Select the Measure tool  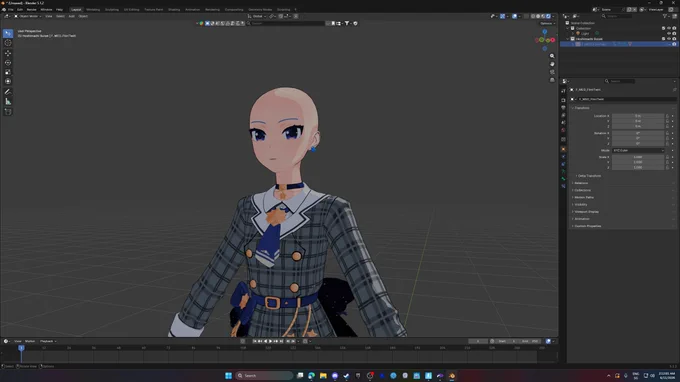click(x=8, y=101)
